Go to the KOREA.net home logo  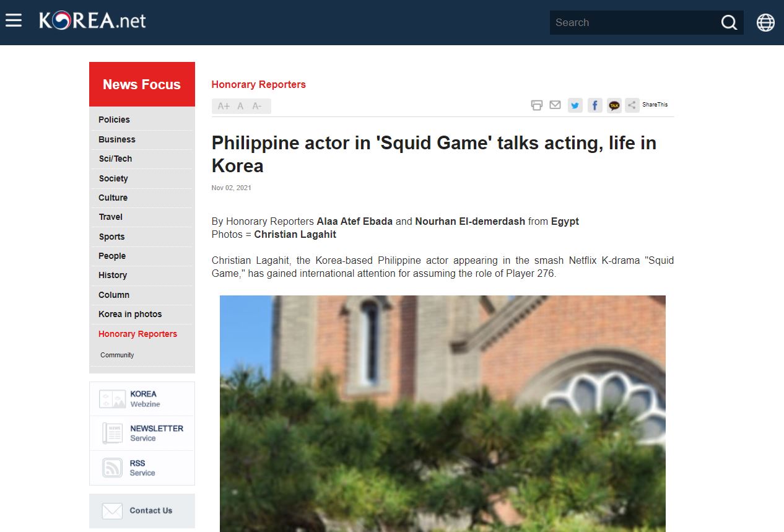[x=92, y=21]
